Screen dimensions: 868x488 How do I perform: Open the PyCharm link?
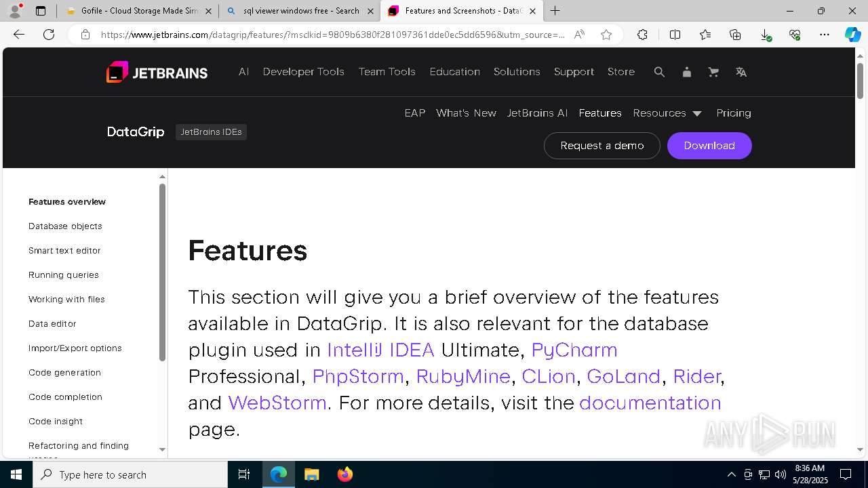[x=574, y=350]
